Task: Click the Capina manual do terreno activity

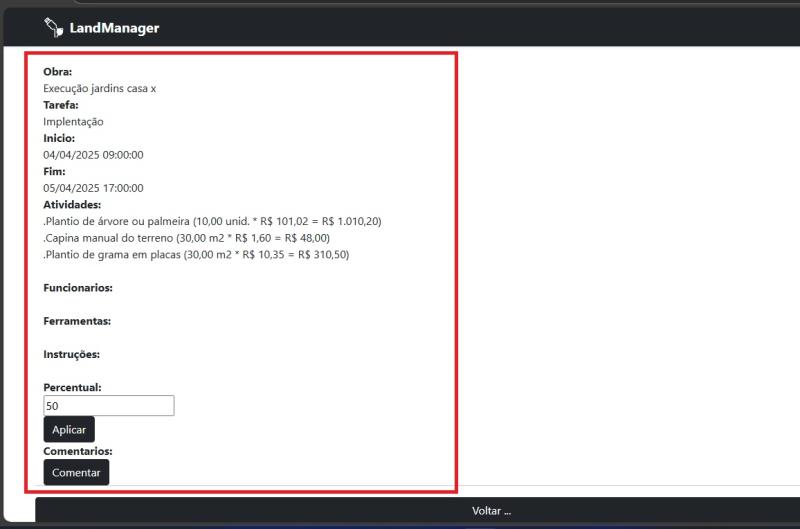Action: click(x=186, y=238)
